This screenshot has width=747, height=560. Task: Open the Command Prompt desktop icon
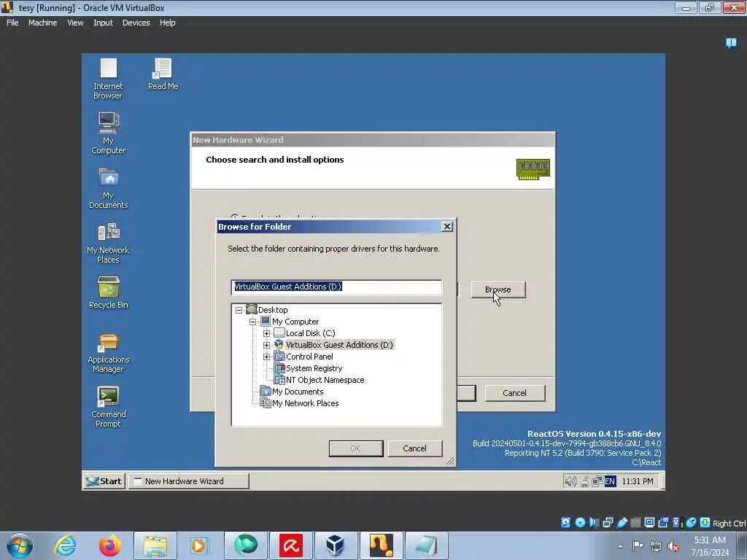coord(108,407)
